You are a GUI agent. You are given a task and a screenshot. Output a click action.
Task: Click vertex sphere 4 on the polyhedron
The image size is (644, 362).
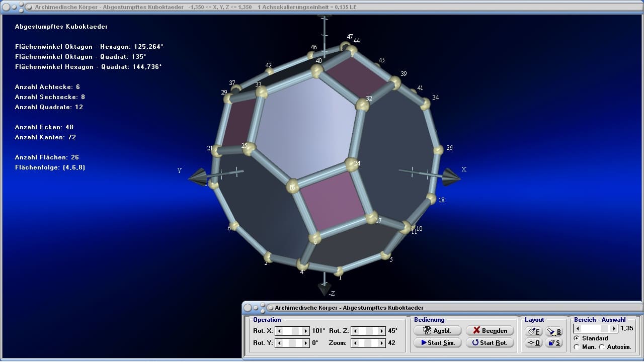302,265
